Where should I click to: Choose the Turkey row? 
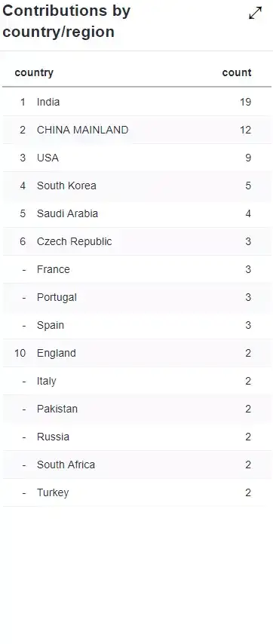[136, 493]
